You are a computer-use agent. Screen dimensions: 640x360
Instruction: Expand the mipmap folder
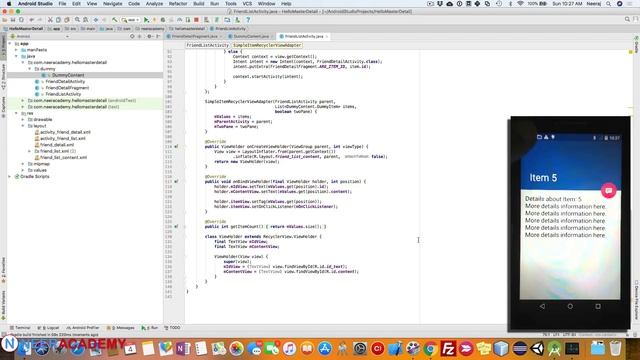[23, 164]
